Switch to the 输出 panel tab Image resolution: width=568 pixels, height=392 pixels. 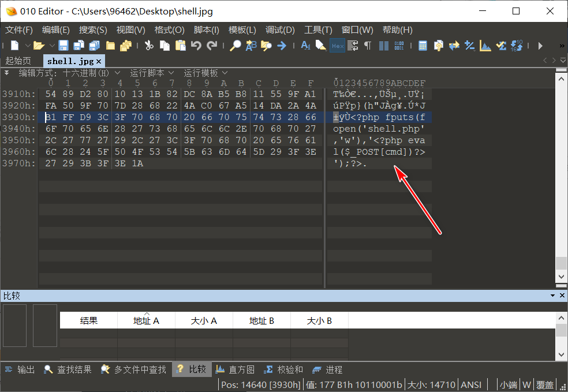(20, 369)
